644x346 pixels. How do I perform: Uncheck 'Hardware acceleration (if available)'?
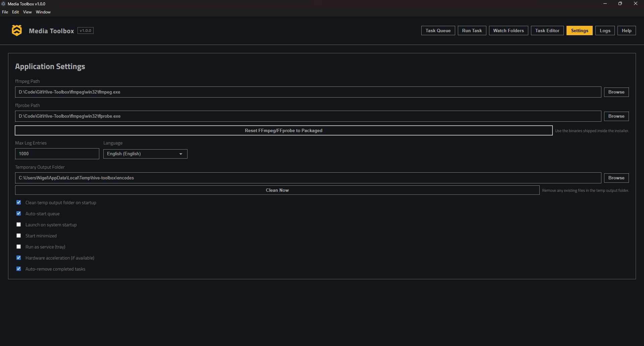(19, 257)
